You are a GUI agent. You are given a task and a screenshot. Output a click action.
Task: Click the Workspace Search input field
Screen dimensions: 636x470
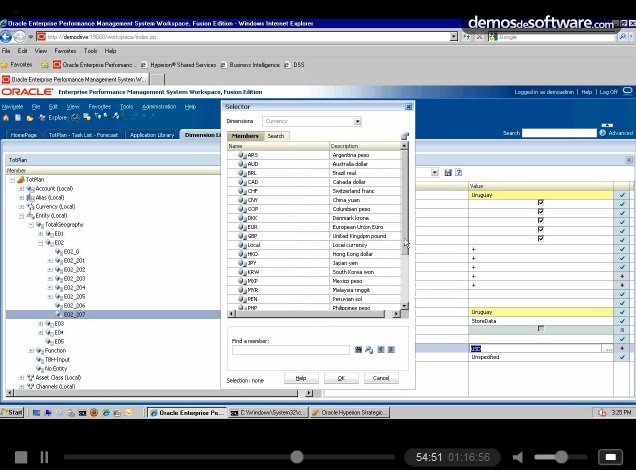tap(559, 133)
